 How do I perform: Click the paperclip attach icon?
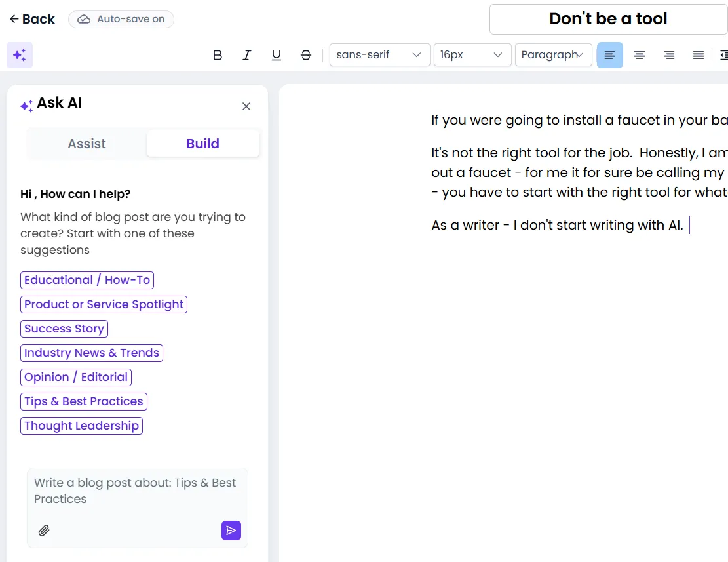coord(44,531)
